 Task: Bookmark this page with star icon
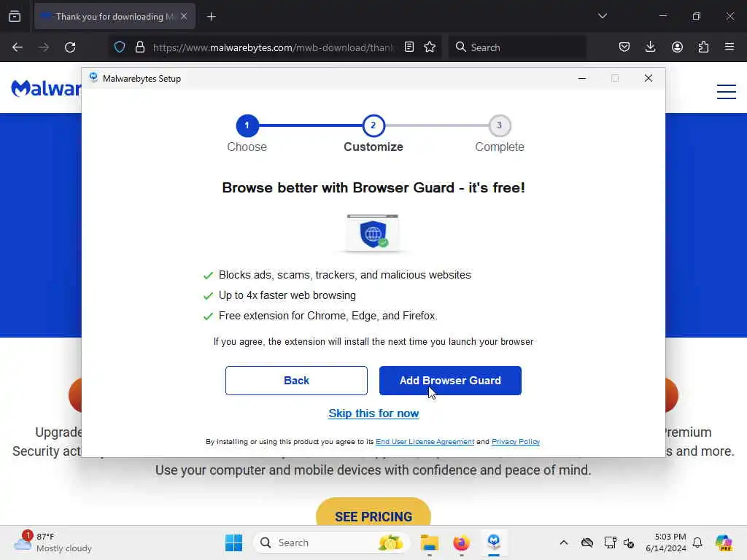[430, 47]
